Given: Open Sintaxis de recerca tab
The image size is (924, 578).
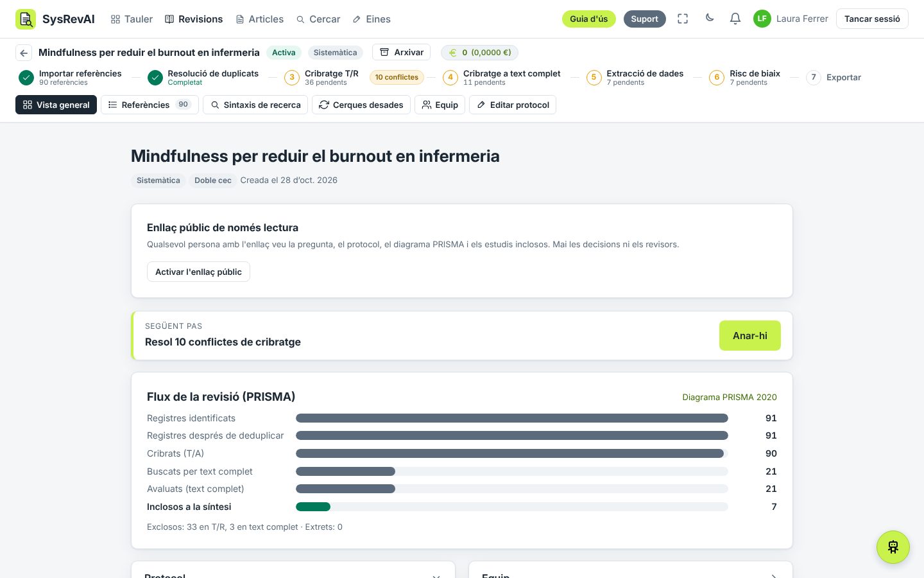Looking at the screenshot, I should click(x=255, y=105).
